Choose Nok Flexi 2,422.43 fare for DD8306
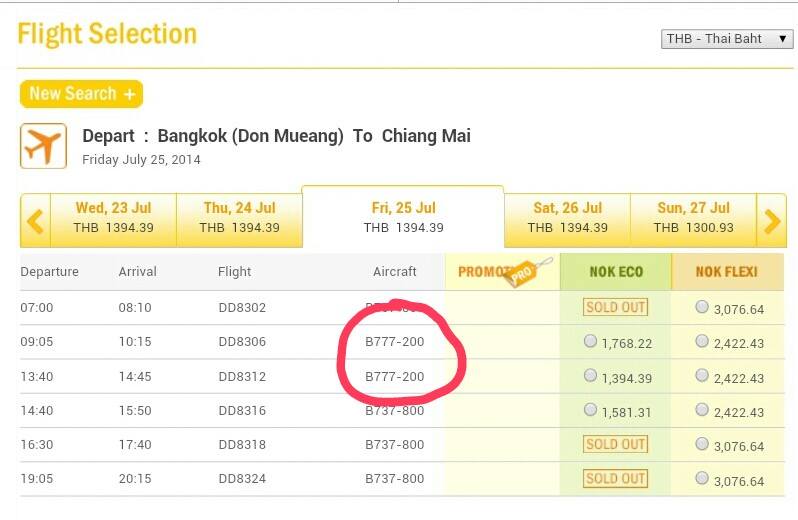The width and height of the screenshot is (798, 520). (x=702, y=342)
